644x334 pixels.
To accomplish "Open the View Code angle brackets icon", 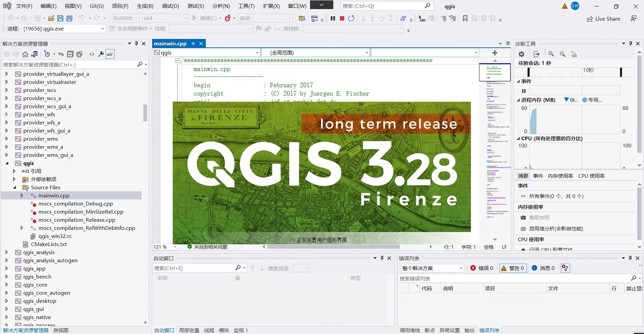I will point(91,54).
